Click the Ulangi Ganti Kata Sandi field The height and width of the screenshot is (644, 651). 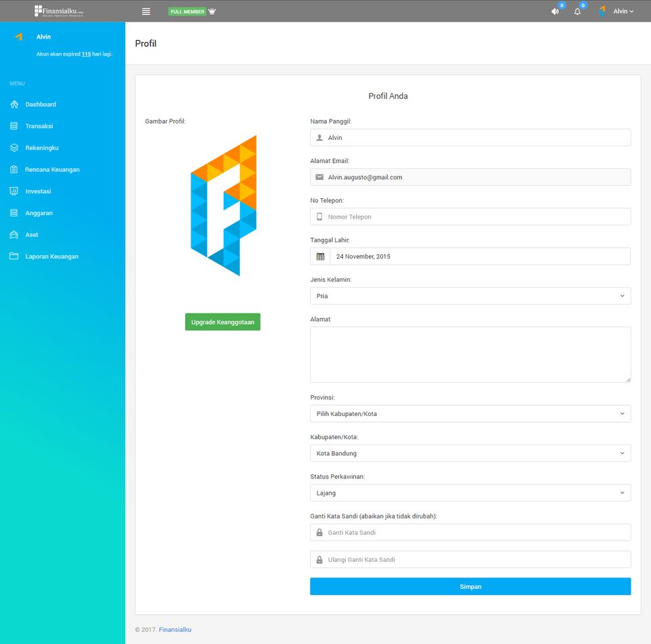pos(471,560)
